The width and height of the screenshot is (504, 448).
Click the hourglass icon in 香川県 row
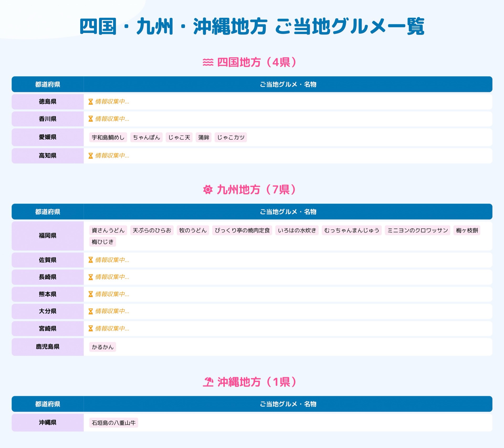point(91,119)
